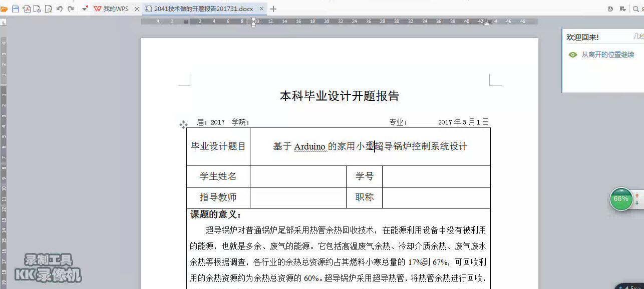Click the empty cell beside 指导教师
The image size is (644, 289).
298,197
